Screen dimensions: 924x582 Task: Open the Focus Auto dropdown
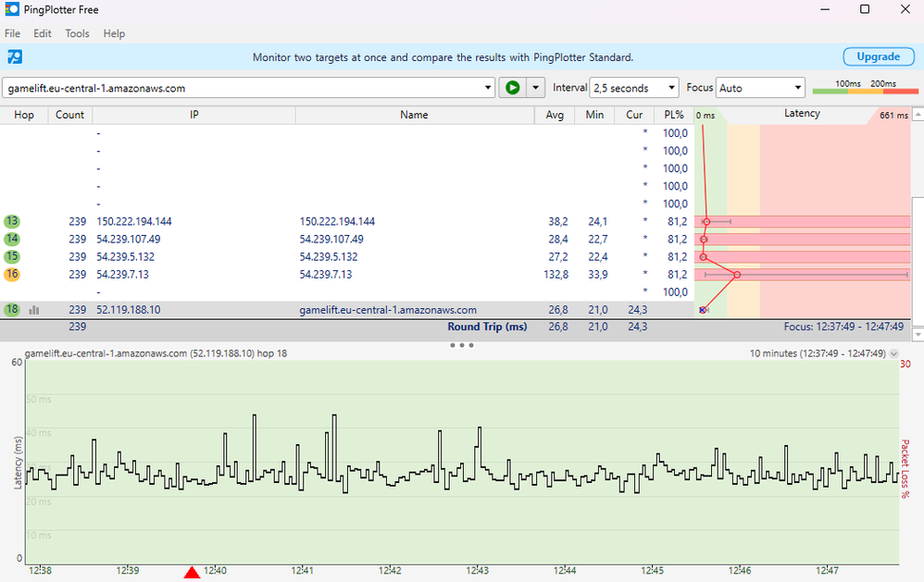(760, 88)
